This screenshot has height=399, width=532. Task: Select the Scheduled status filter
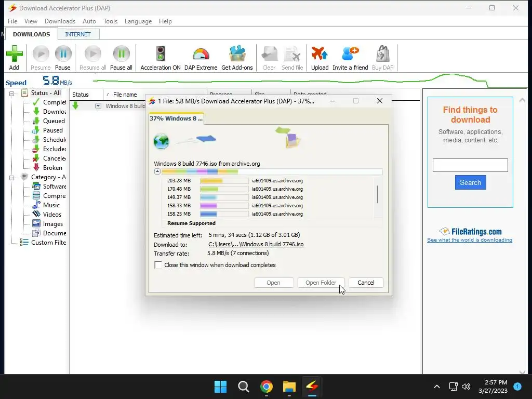49,139
